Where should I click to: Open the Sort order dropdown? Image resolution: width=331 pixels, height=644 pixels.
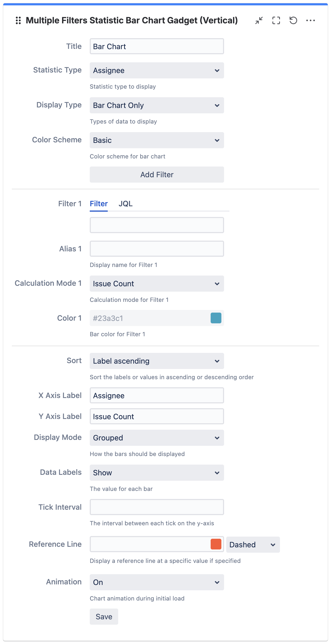tap(157, 361)
